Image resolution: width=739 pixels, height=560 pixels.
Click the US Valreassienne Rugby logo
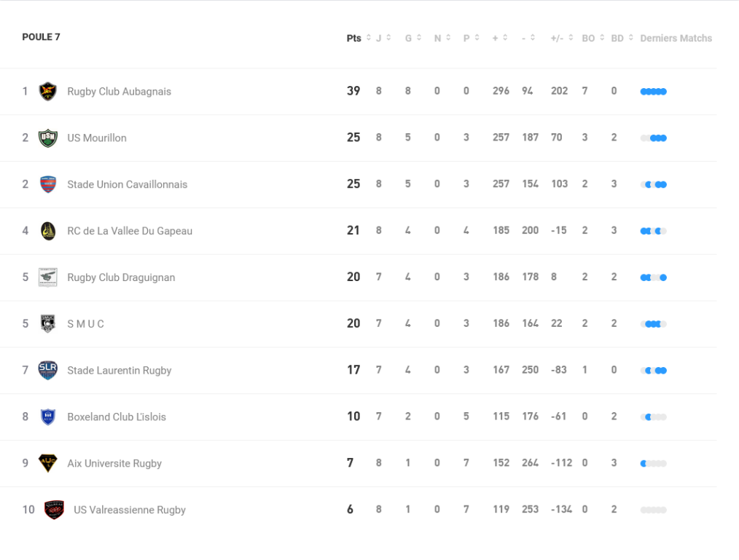54,510
